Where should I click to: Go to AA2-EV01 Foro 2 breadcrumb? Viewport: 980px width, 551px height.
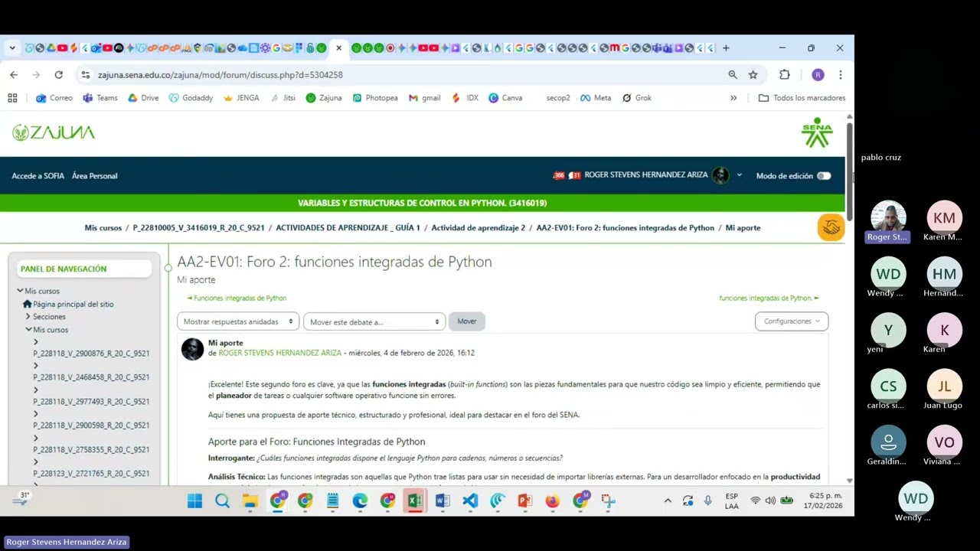click(625, 228)
